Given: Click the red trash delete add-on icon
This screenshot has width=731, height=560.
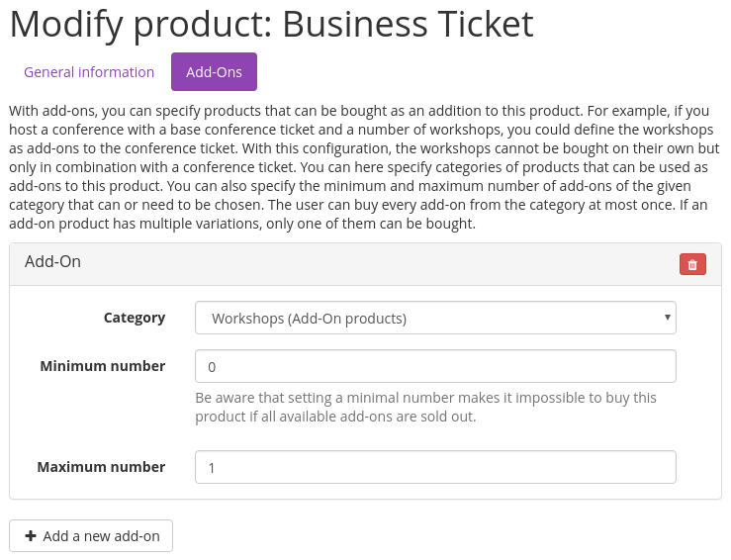Looking at the screenshot, I should coord(692,264).
